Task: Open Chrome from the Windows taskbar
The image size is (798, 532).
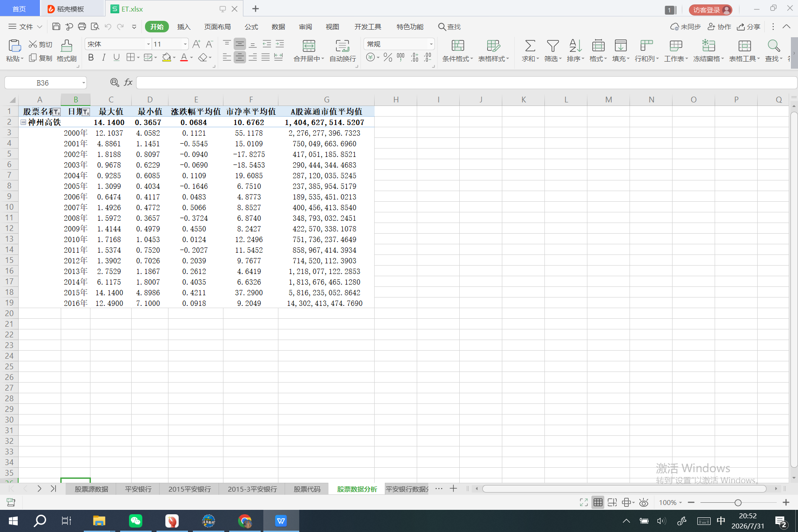Action: point(245,520)
